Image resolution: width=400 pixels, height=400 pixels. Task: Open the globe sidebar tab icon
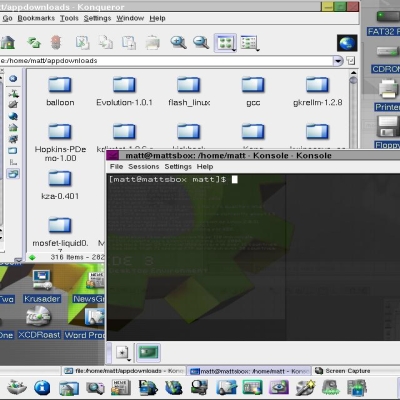tap(13, 116)
